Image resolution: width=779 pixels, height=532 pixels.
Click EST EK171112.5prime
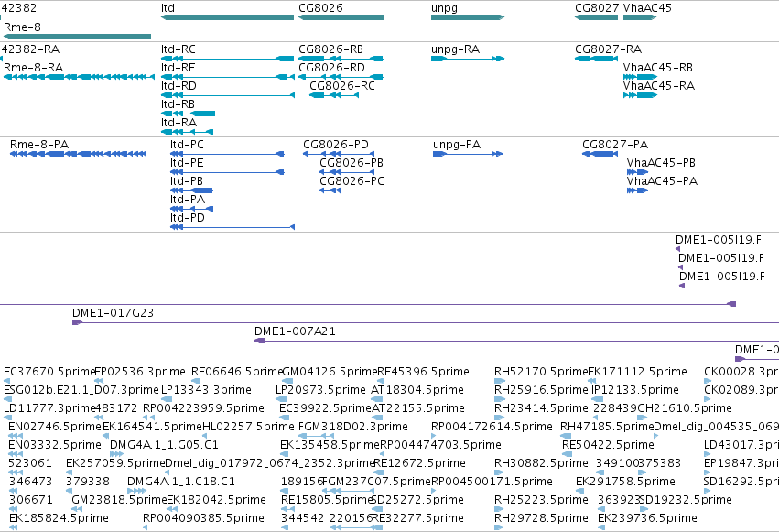pyautogui.click(x=591, y=381)
